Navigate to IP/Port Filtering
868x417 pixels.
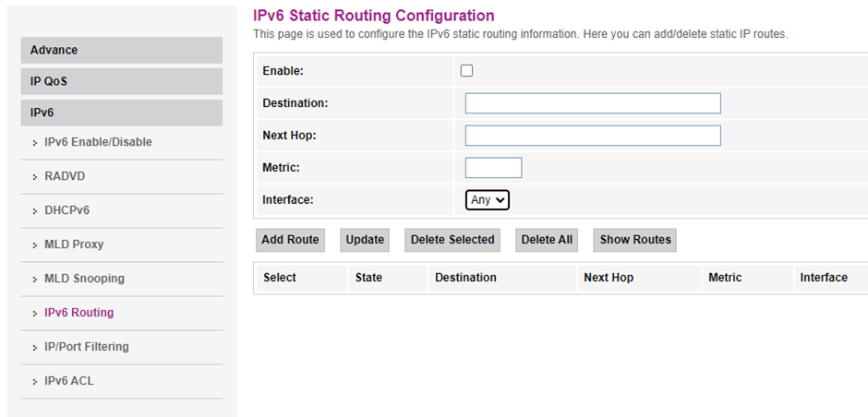point(86,347)
